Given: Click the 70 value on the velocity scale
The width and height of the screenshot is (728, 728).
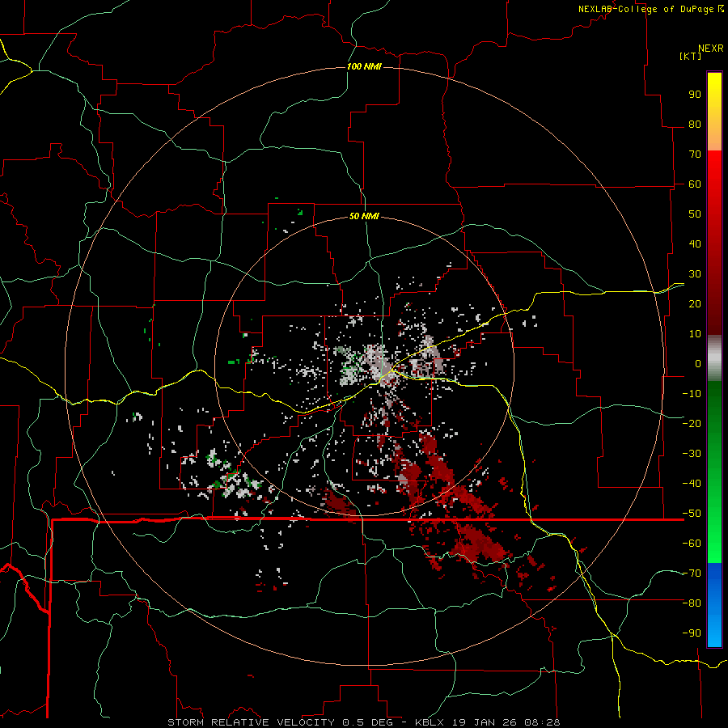Looking at the screenshot, I should (695, 154).
